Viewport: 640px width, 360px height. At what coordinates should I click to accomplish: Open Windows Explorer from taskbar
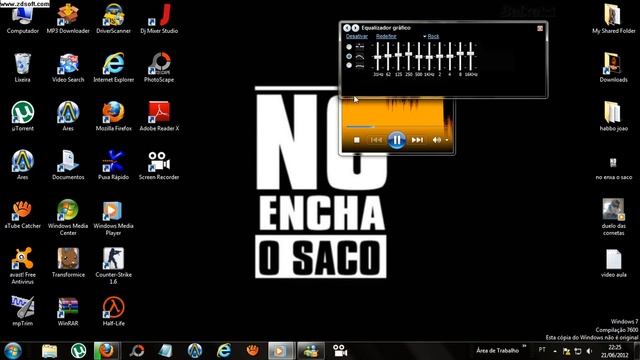point(49,351)
